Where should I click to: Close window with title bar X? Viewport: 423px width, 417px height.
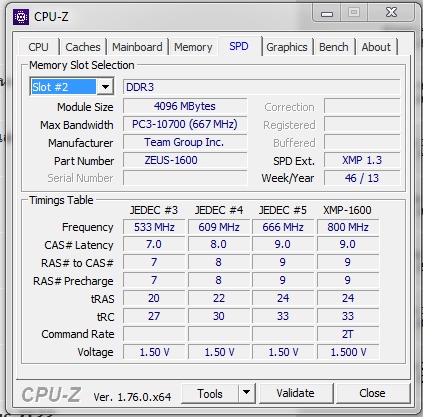tap(391, 13)
